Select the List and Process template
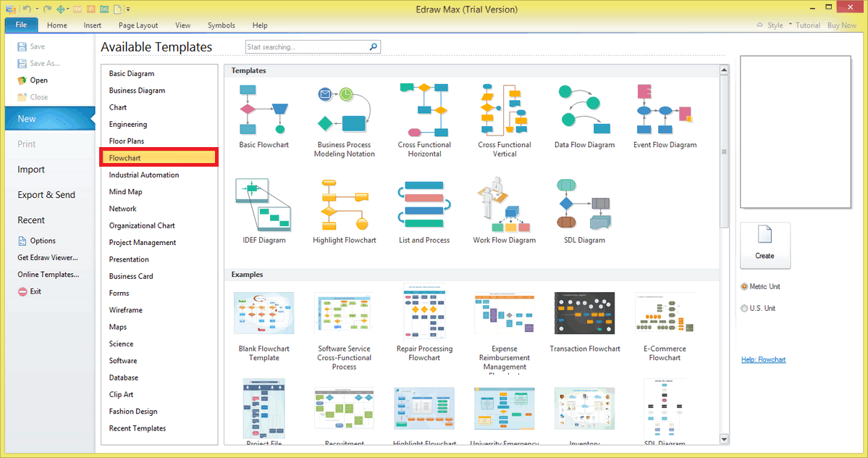The height and width of the screenshot is (458, 868). (425, 211)
